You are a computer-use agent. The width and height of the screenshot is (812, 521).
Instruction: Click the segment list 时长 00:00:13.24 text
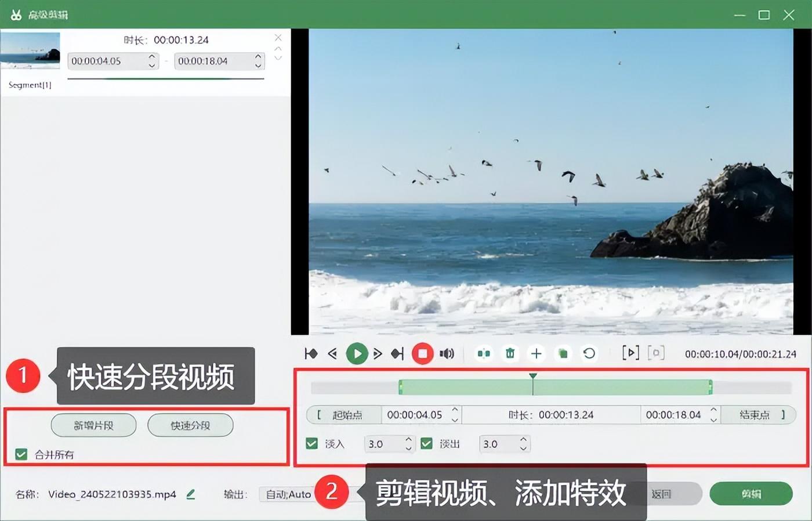click(166, 40)
